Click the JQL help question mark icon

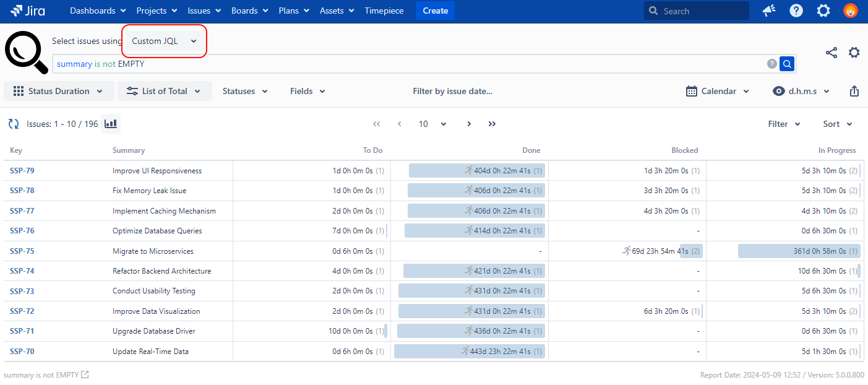tap(771, 64)
